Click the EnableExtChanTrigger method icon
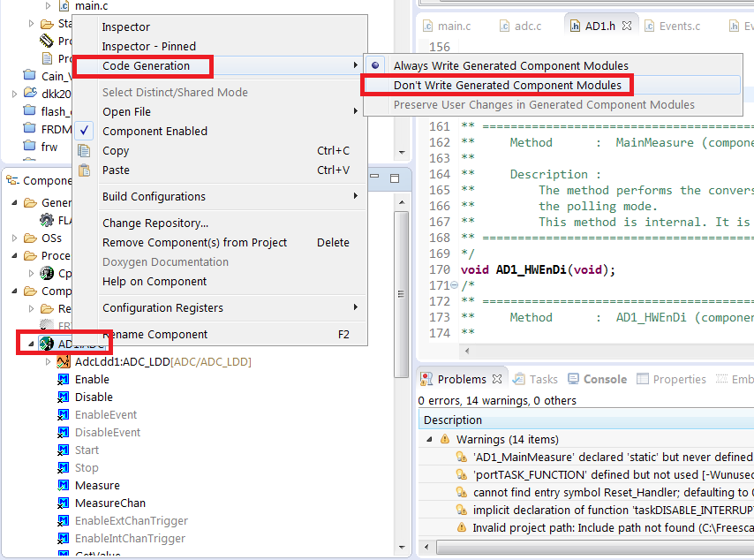 pyautogui.click(x=63, y=521)
